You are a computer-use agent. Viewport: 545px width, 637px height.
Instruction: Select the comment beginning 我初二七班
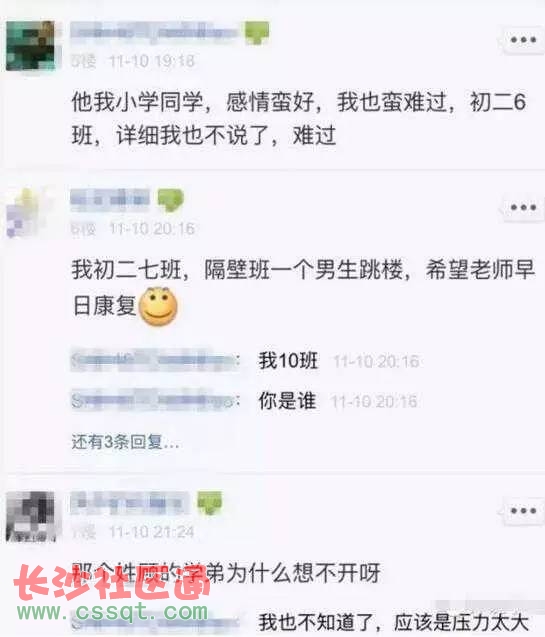(303, 288)
